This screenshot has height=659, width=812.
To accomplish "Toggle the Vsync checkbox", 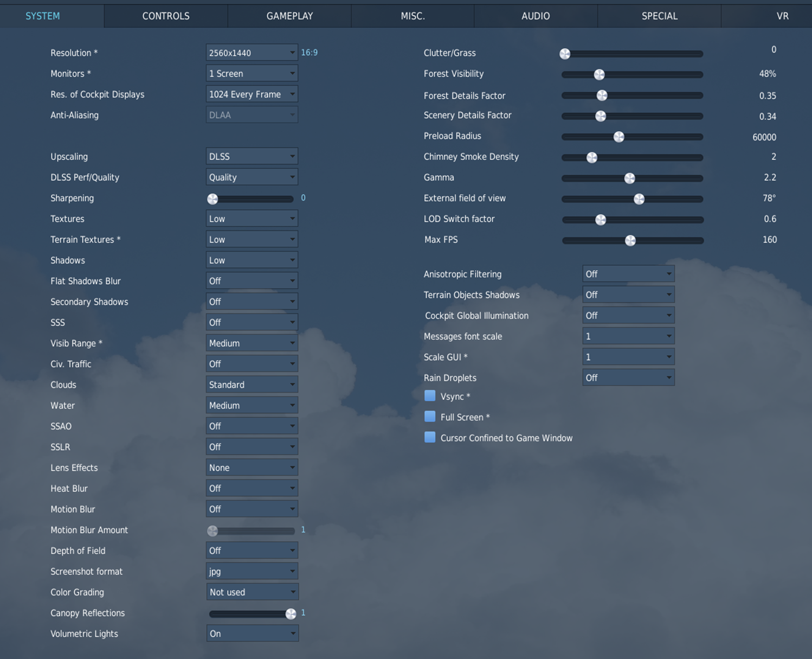I will 430,396.
